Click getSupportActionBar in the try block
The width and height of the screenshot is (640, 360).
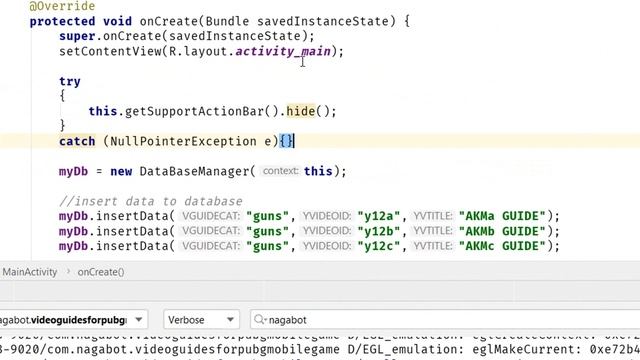[x=195, y=111]
